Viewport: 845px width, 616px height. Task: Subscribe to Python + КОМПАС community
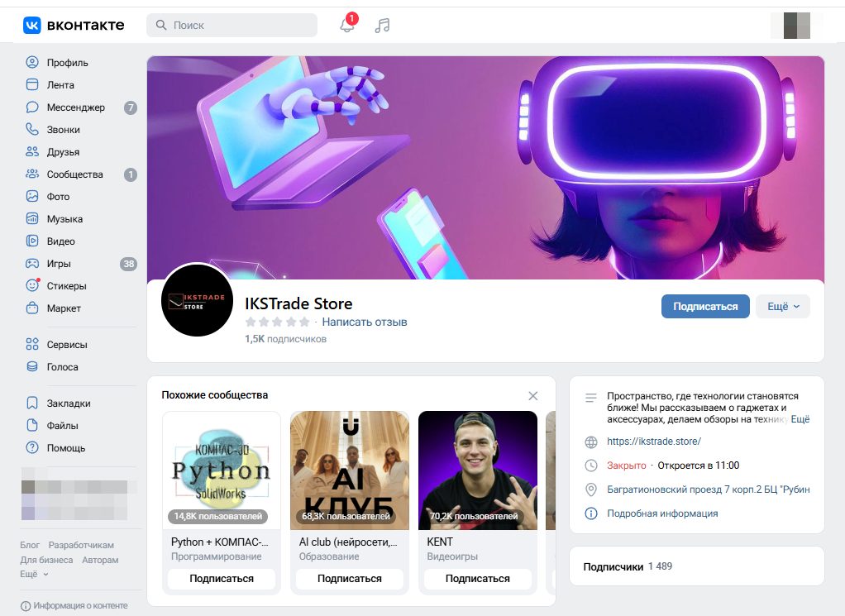[222, 579]
